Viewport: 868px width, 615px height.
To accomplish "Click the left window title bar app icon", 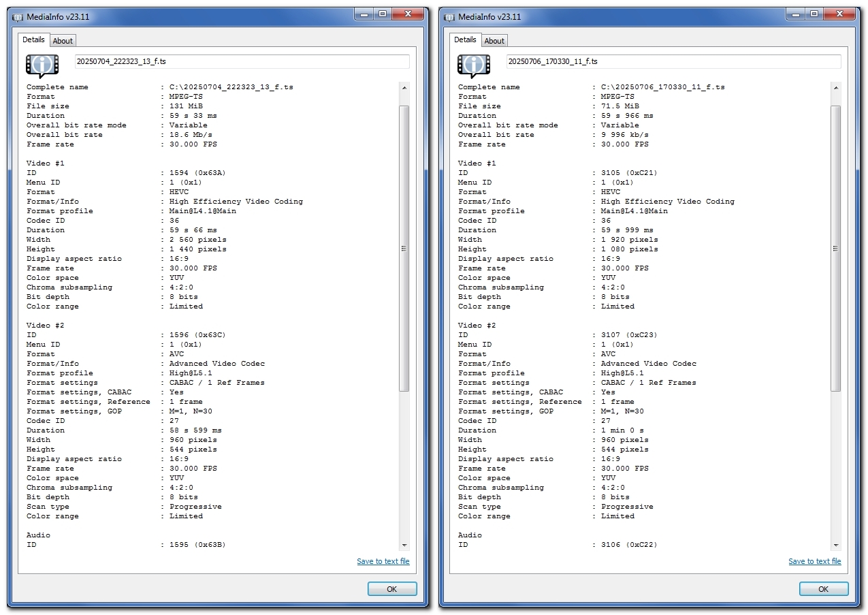I will tap(18, 16).
